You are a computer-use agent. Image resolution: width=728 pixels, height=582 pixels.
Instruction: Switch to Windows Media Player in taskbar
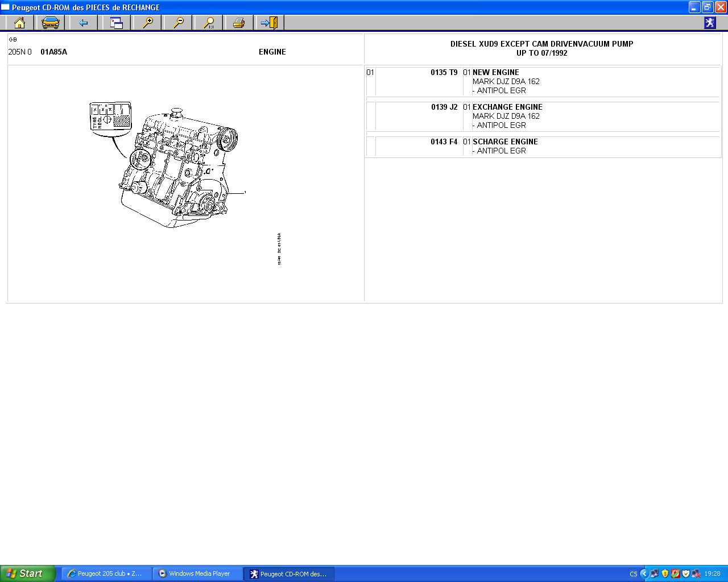198,573
